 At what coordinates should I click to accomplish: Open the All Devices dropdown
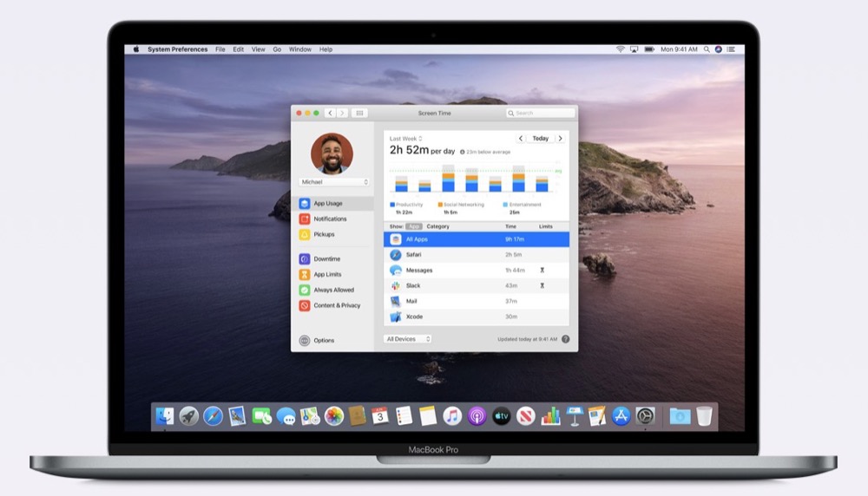click(x=407, y=339)
